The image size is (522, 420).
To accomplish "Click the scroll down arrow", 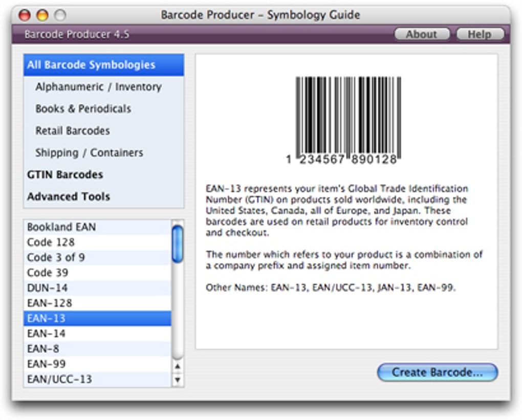I will (178, 380).
